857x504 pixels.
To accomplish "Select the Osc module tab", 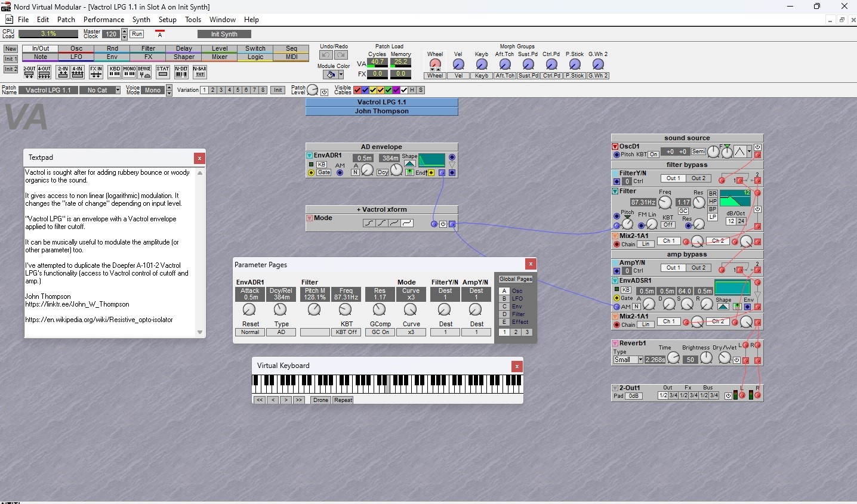I will 76,49.
